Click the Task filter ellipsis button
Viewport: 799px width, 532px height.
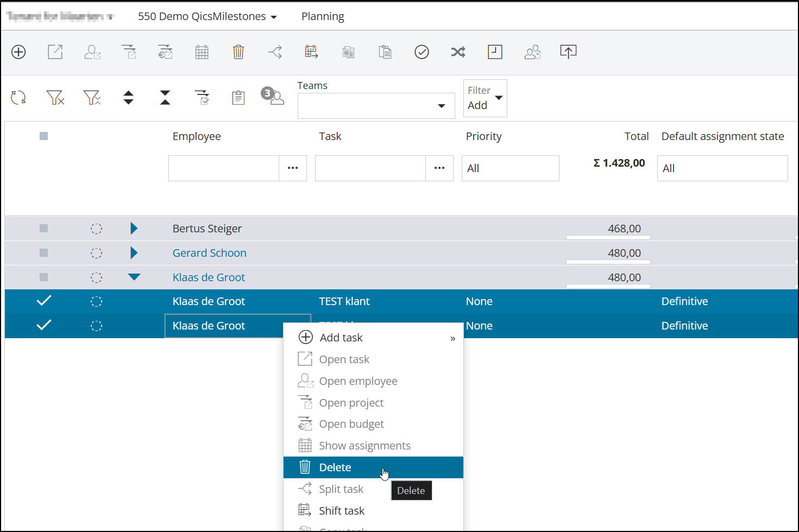point(439,168)
